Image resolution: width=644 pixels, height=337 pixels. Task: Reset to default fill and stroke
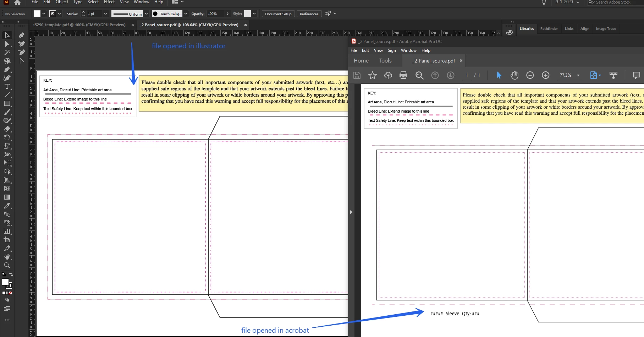pos(4,275)
